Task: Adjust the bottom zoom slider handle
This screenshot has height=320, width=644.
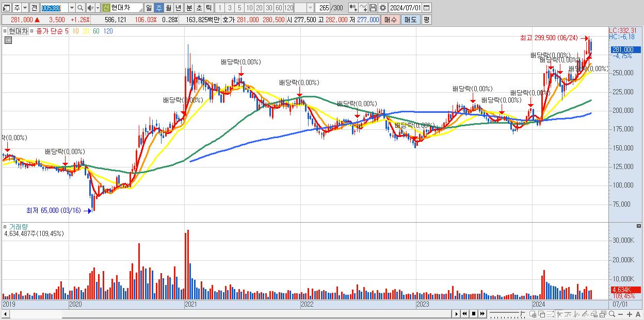Action: tap(522, 313)
